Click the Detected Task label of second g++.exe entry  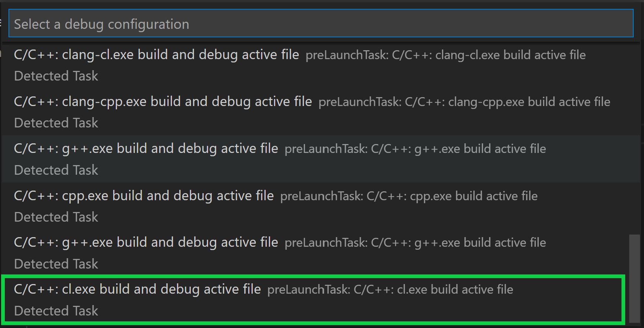coord(56,264)
